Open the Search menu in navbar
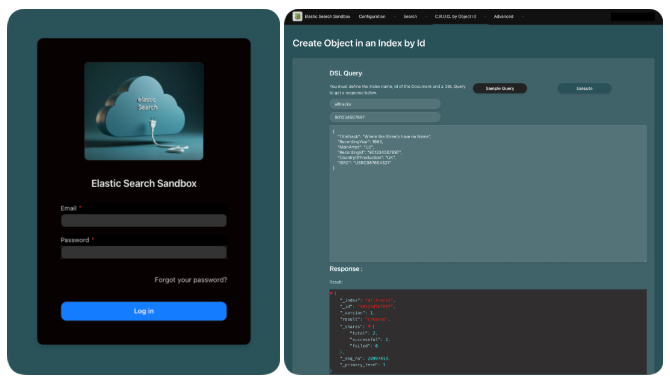Image resolution: width=670 pixels, height=382 pixels. click(x=410, y=16)
